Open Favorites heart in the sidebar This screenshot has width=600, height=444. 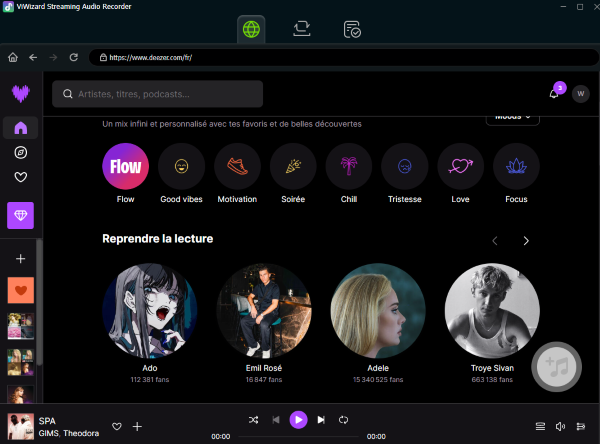pos(21,177)
